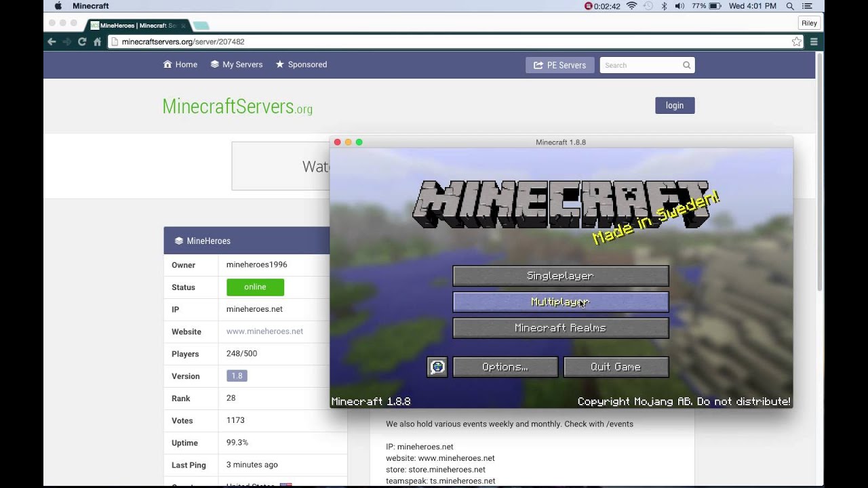The image size is (868, 488).
Task: Click the Votes value 1173
Action: click(x=235, y=420)
